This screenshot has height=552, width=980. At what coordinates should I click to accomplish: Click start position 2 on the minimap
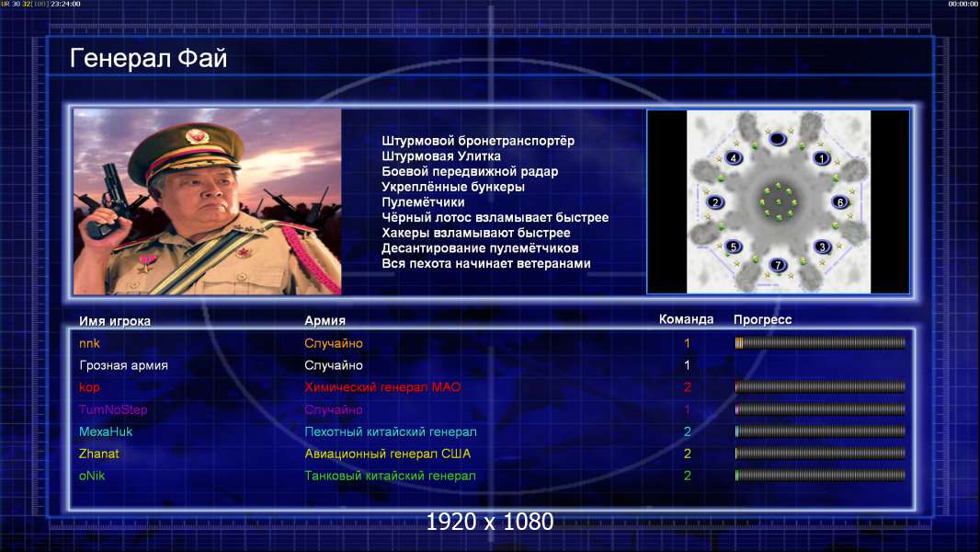[x=715, y=201]
